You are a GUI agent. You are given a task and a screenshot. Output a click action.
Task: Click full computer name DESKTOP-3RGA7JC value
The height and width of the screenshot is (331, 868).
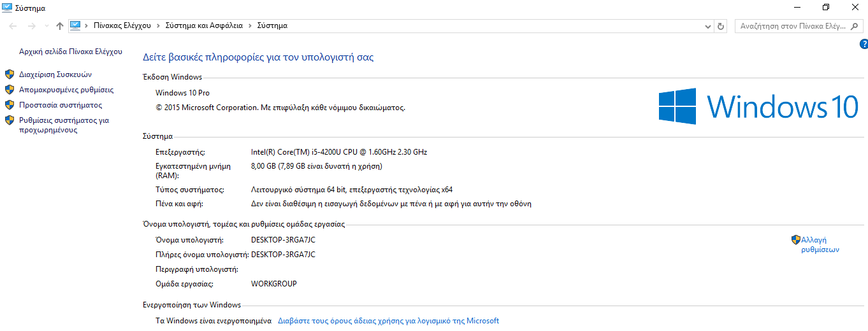(x=284, y=255)
